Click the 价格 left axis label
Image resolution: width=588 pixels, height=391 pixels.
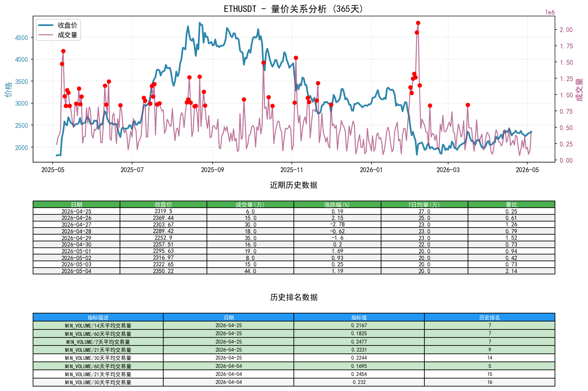pos(9,89)
